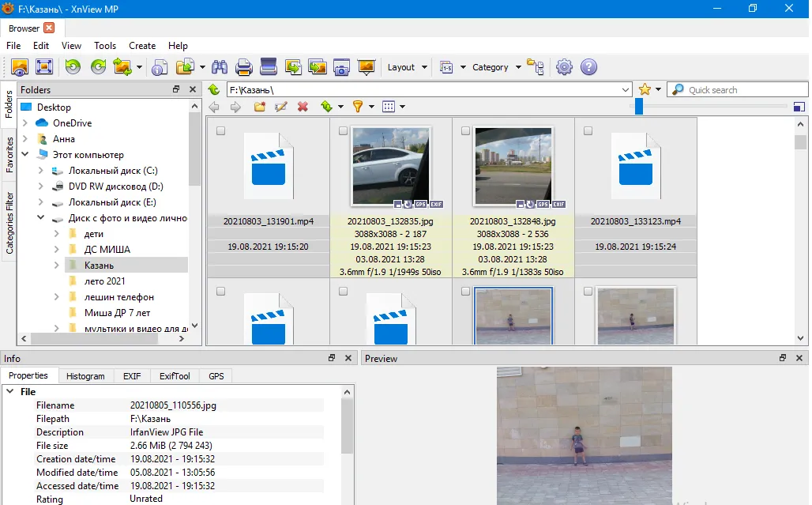The width and height of the screenshot is (812, 505).
Task: Close the Preview panel
Action: [799, 358]
